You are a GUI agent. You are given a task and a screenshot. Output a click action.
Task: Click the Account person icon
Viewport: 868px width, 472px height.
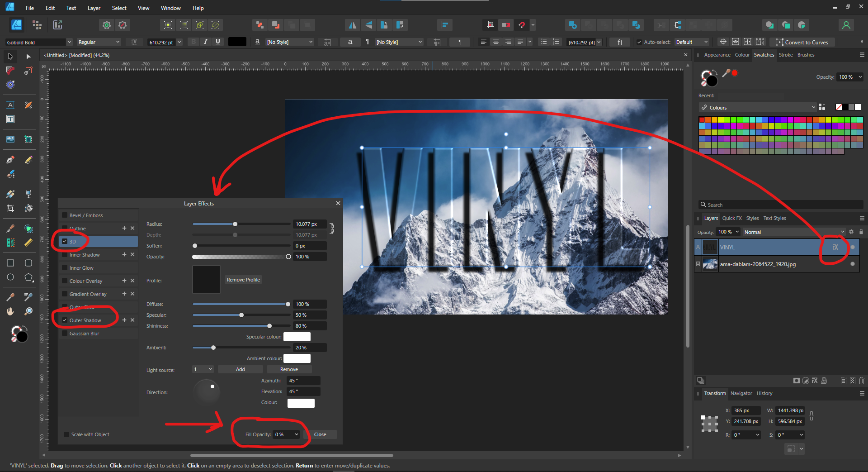(x=846, y=25)
